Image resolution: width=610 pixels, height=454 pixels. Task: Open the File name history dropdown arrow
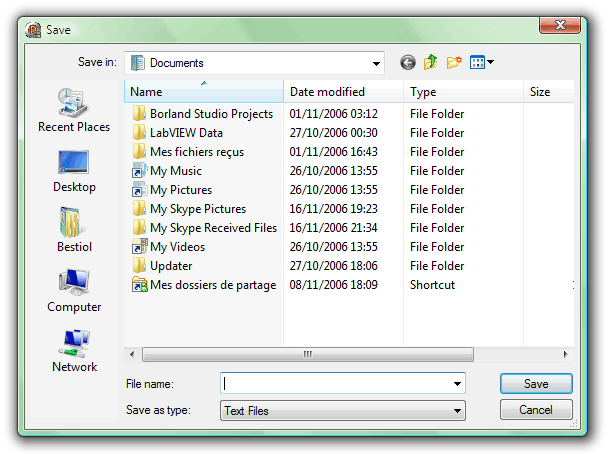pyautogui.click(x=457, y=383)
